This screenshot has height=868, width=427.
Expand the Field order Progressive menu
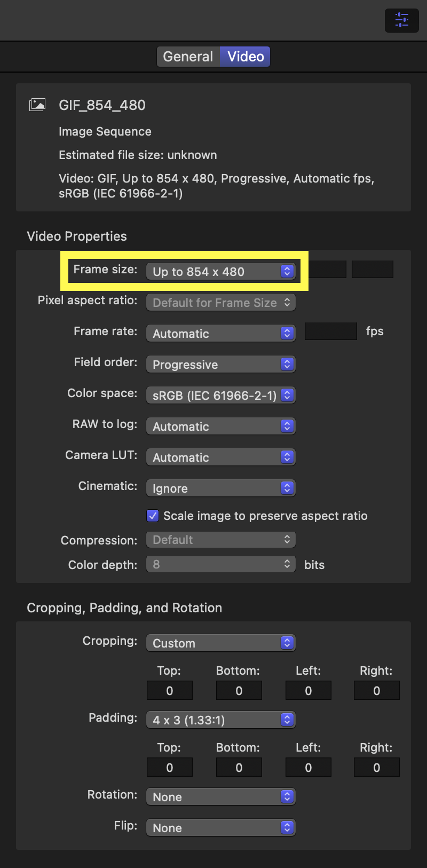[221, 365]
